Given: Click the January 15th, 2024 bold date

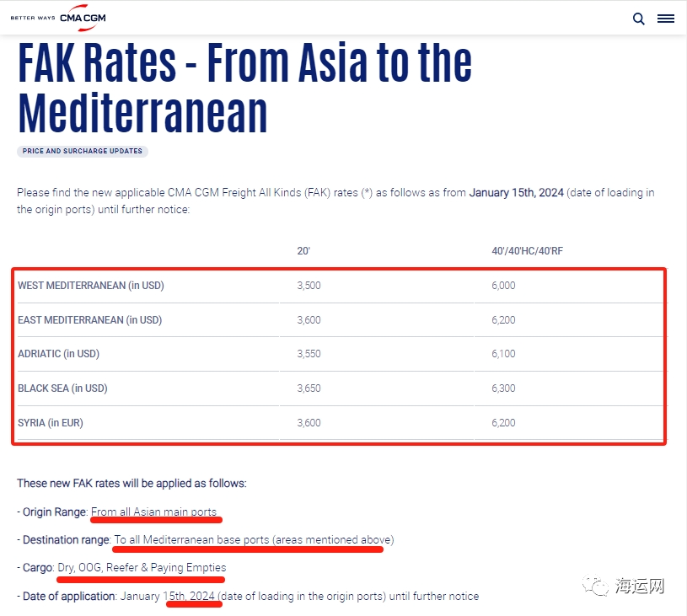Looking at the screenshot, I should click(x=516, y=193).
